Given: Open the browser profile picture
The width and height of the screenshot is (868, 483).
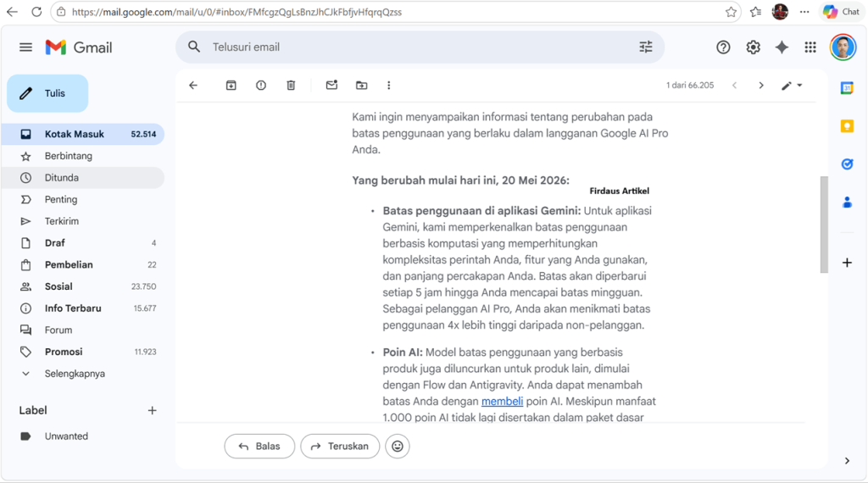Looking at the screenshot, I should click(780, 12).
